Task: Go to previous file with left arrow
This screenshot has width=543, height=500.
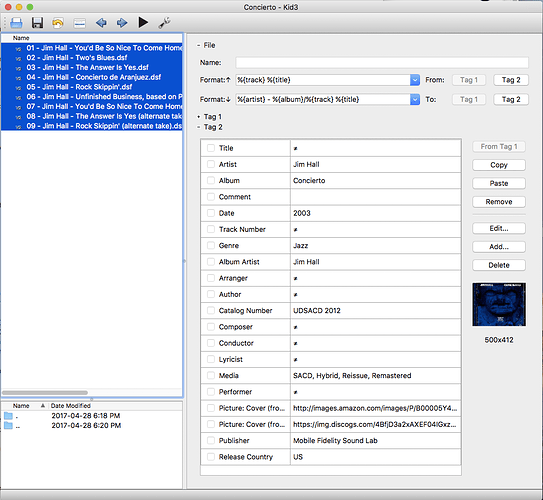Action: point(101,23)
